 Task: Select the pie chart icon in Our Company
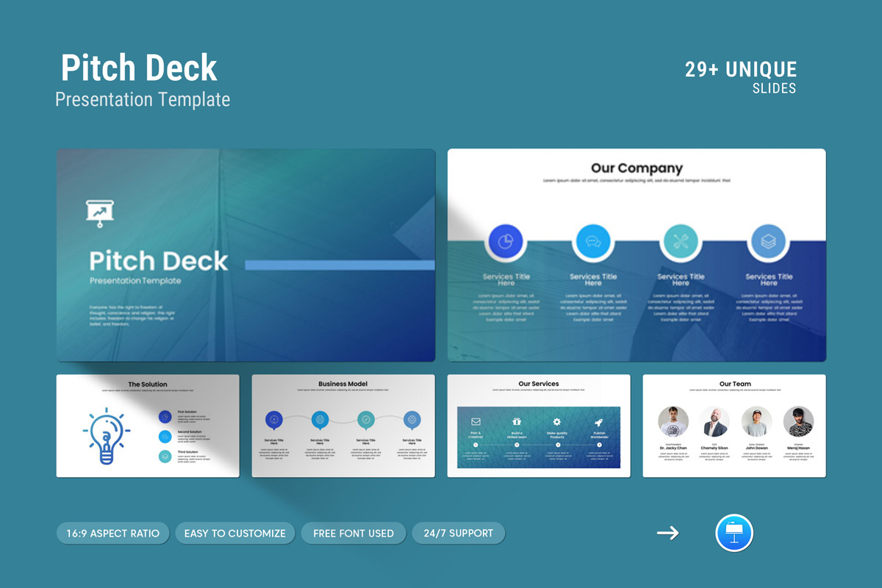coord(506,240)
